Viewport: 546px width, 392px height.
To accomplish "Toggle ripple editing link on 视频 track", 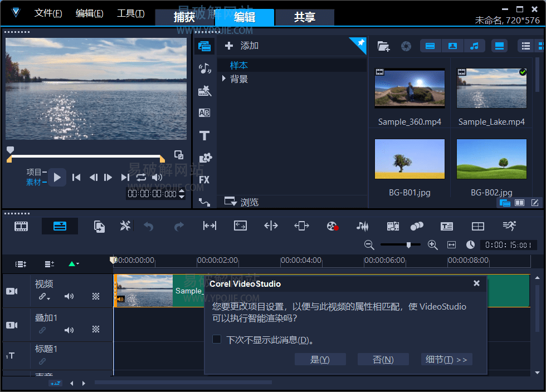I will click(x=42, y=296).
